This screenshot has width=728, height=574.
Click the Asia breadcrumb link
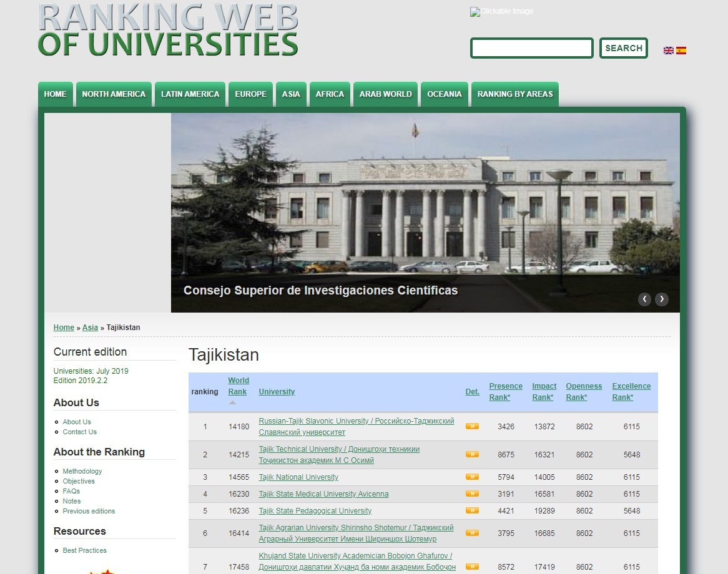click(x=90, y=328)
